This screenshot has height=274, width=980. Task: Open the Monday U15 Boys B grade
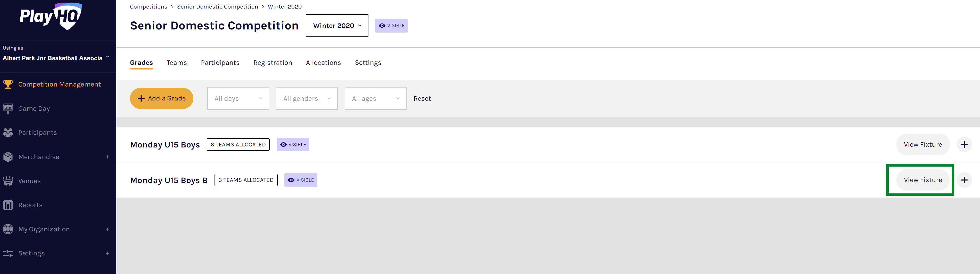tap(169, 180)
